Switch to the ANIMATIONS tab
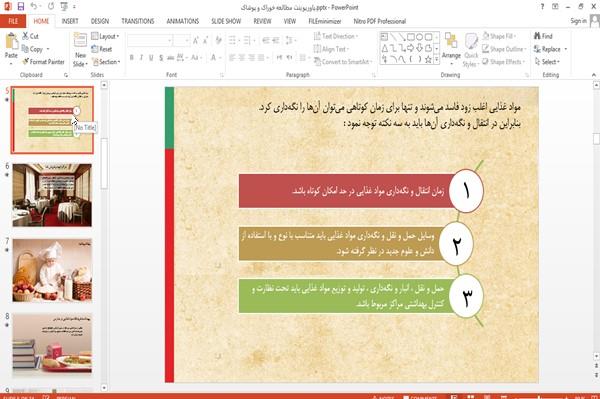 [x=183, y=21]
